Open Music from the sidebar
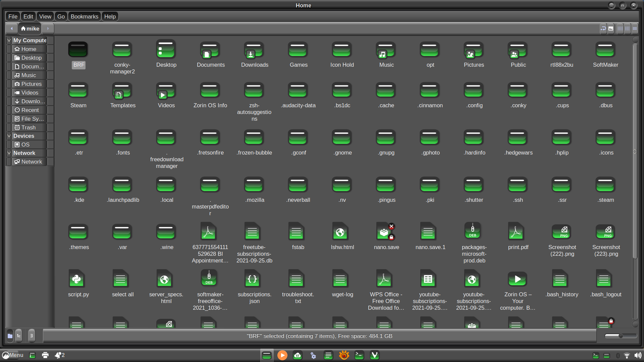 click(x=29, y=75)
